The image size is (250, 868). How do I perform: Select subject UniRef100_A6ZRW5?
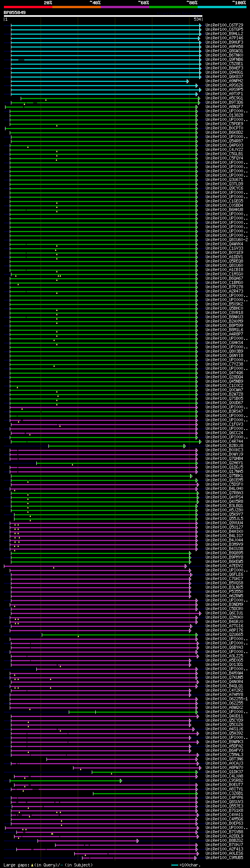(224, 596)
